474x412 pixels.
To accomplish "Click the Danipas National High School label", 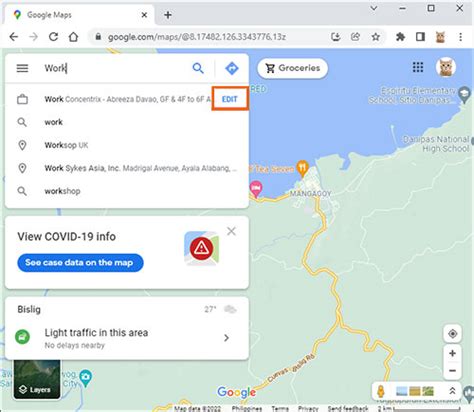I will point(436,144).
